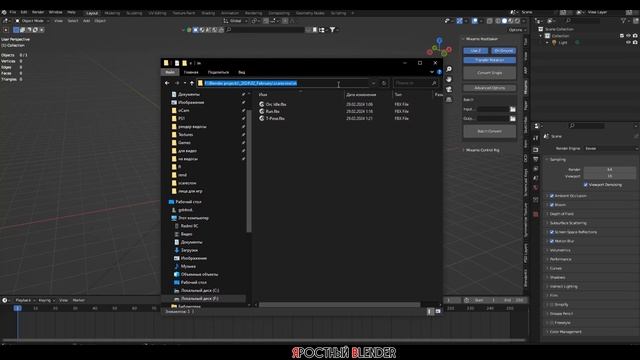640x360 pixels.
Task: Toggle the Viewport Denoising checkbox
Action: 586,185
